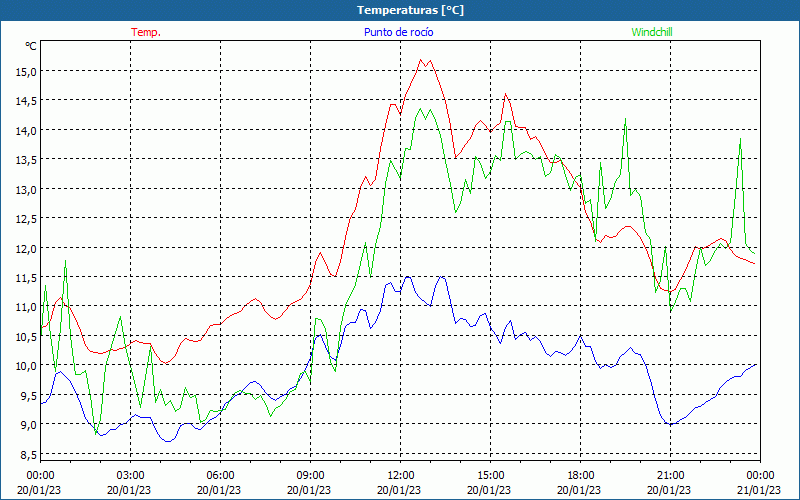
Task: Click the °C unit label on the axis
Action: tap(31, 46)
